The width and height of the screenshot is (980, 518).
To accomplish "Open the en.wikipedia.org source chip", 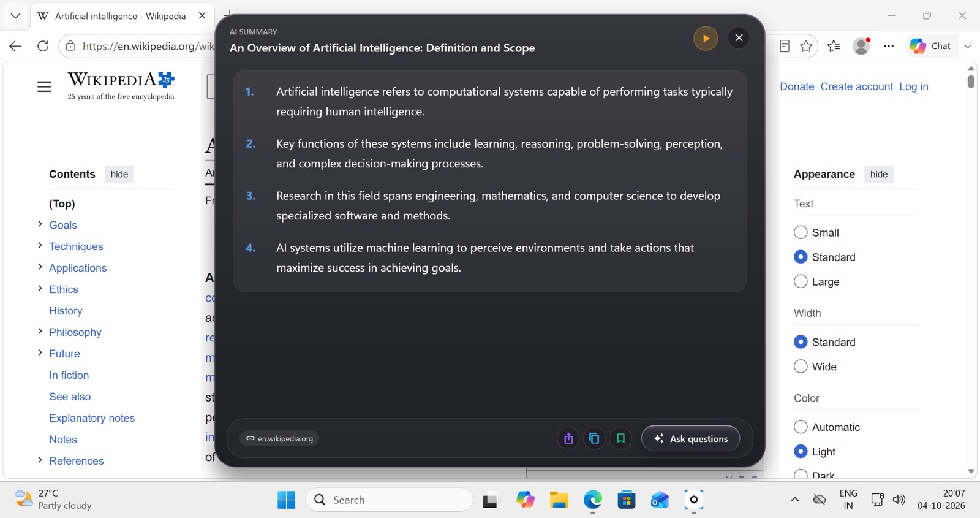I will click(279, 438).
